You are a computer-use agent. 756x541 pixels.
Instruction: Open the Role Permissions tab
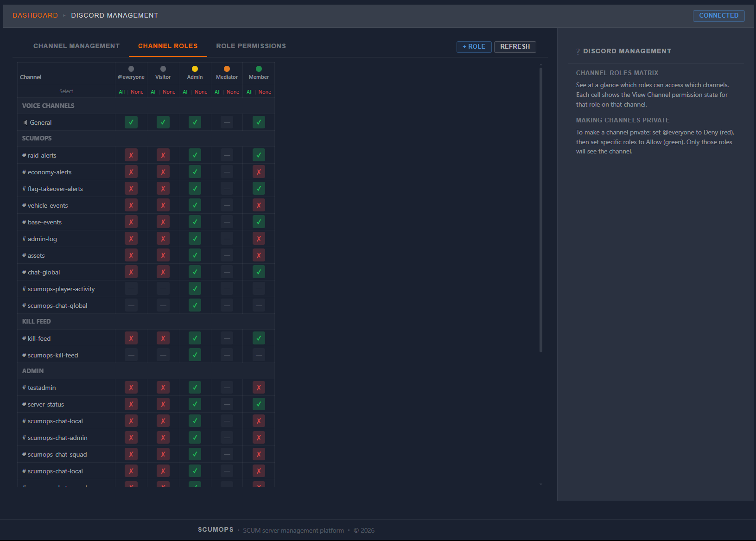coord(251,46)
